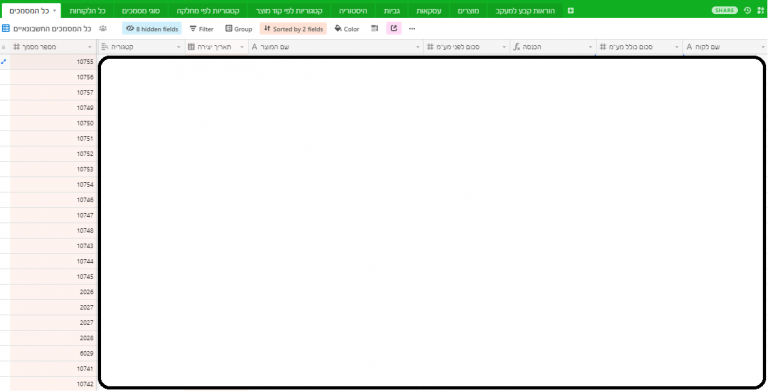
Task: Open the apps grid icon at top right
Action: click(x=760, y=10)
